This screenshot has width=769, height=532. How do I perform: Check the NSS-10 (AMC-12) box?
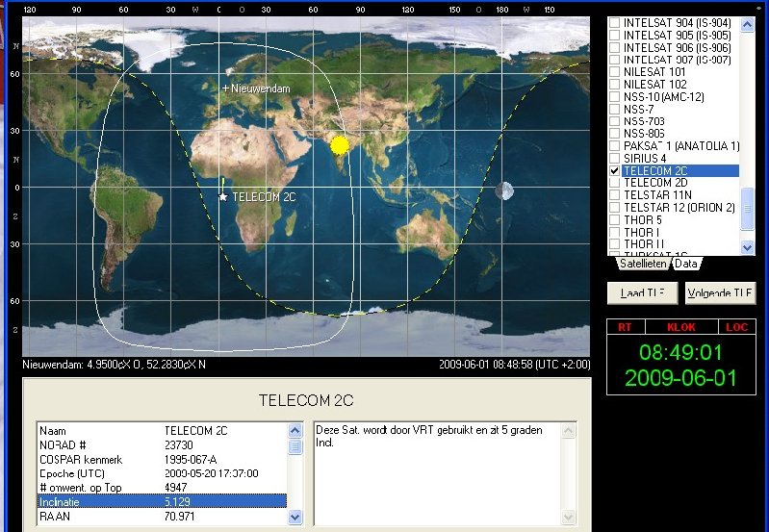point(614,96)
